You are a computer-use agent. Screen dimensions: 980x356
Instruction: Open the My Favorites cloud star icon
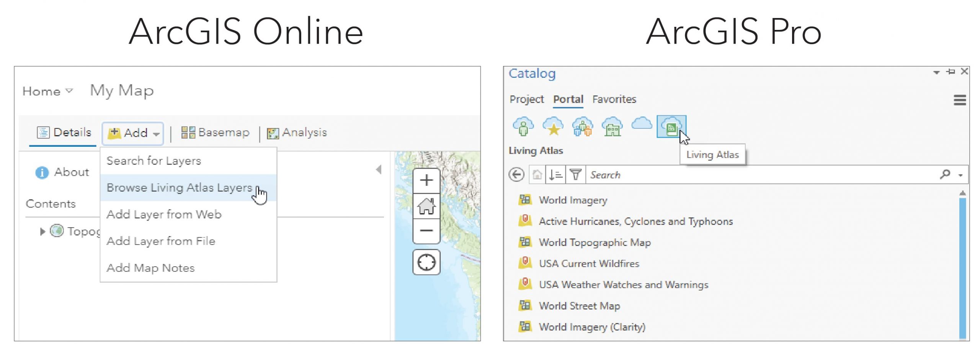click(553, 126)
